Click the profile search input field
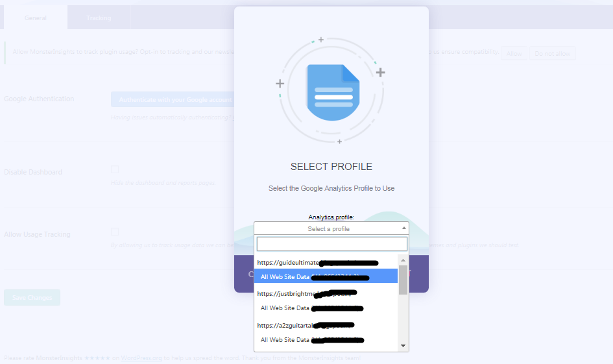This screenshot has width=613, height=364. click(x=332, y=244)
